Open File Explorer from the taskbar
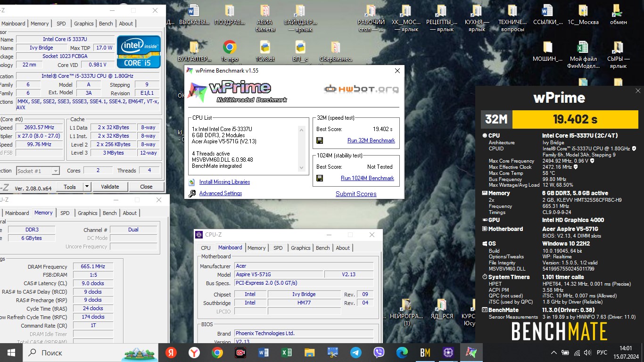 point(309,352)
